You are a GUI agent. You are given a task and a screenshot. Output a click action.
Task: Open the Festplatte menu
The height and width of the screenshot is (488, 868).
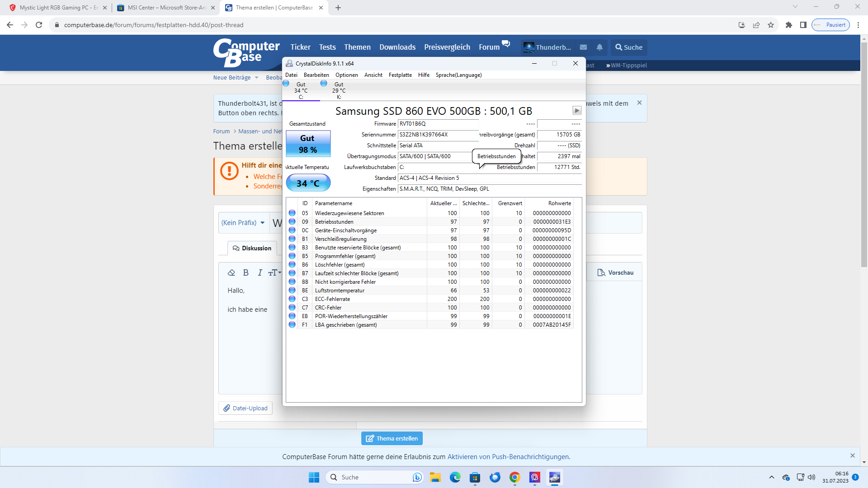[x=400, y=75]
